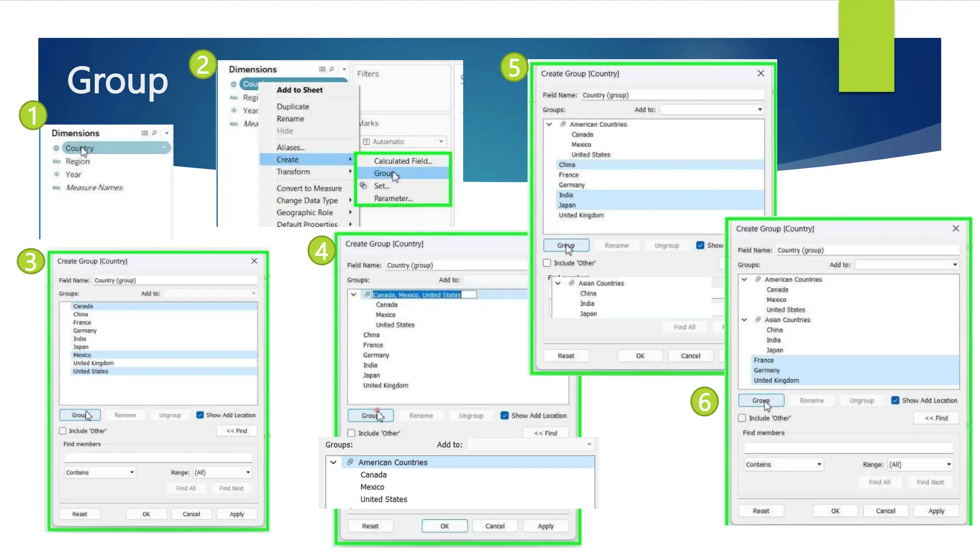The image size is (980, 551).
Task: Uncheck Show Add Location in step 6 dialog
Action: pyautogui.click(x=895, y=400)
